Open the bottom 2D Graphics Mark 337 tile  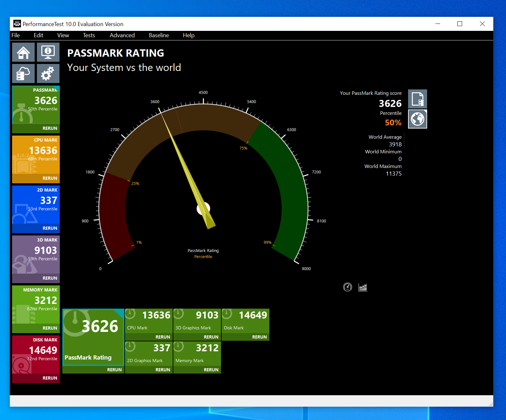(149, 353)
